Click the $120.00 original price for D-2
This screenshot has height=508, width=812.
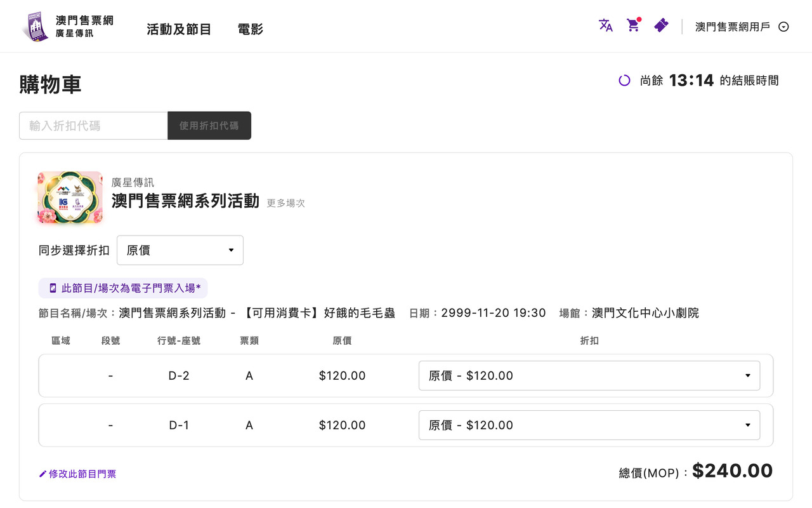coord(343,376)
